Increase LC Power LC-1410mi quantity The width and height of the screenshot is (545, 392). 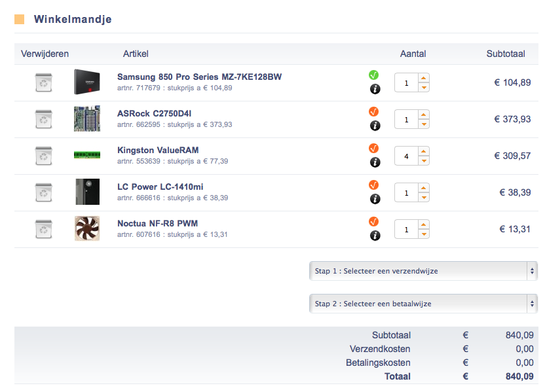click(424, 188)
